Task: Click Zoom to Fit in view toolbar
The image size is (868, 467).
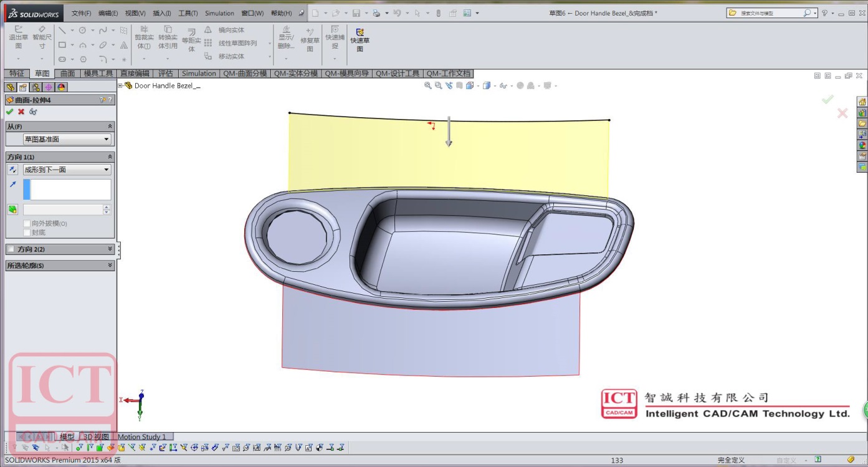Action: [x=428, y=85]
